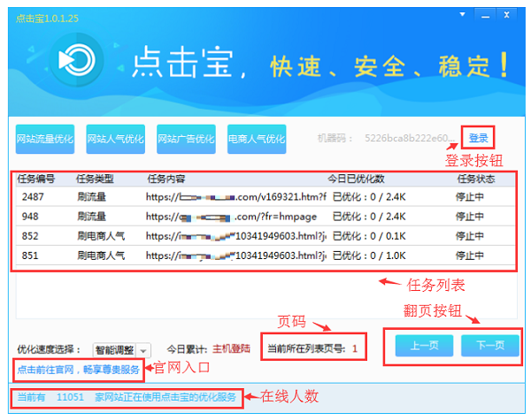Image resolution: width=531 pixels, height=420 pixels.
Task: Select the 网站广告优化 tab
Action: point(186,139)
